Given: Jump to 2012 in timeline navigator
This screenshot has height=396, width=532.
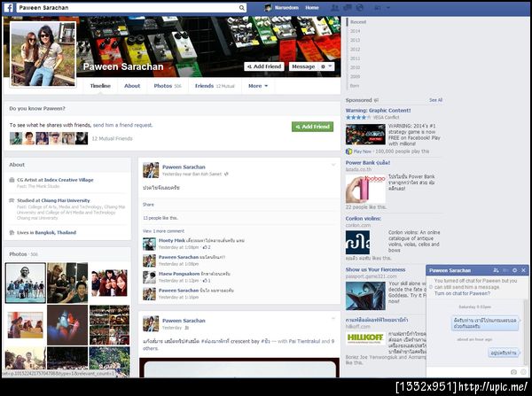Looking at the screenshot, I should [x=355, y=49].
